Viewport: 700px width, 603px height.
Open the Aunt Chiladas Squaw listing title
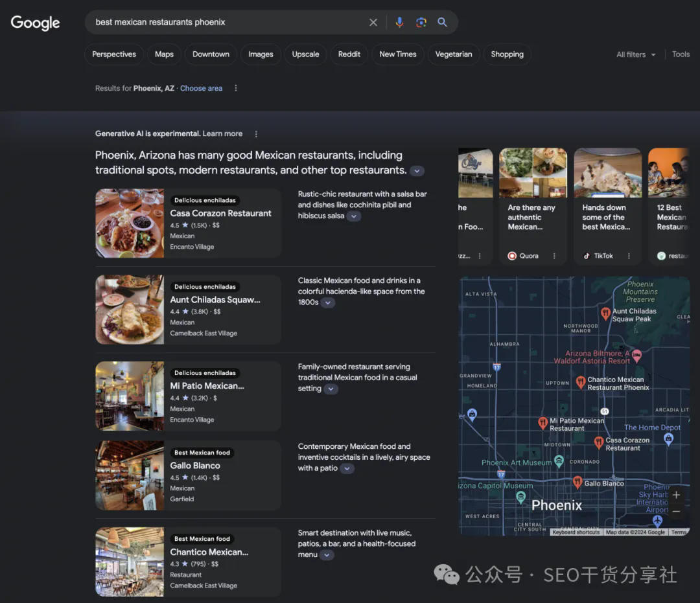[215, 300]
